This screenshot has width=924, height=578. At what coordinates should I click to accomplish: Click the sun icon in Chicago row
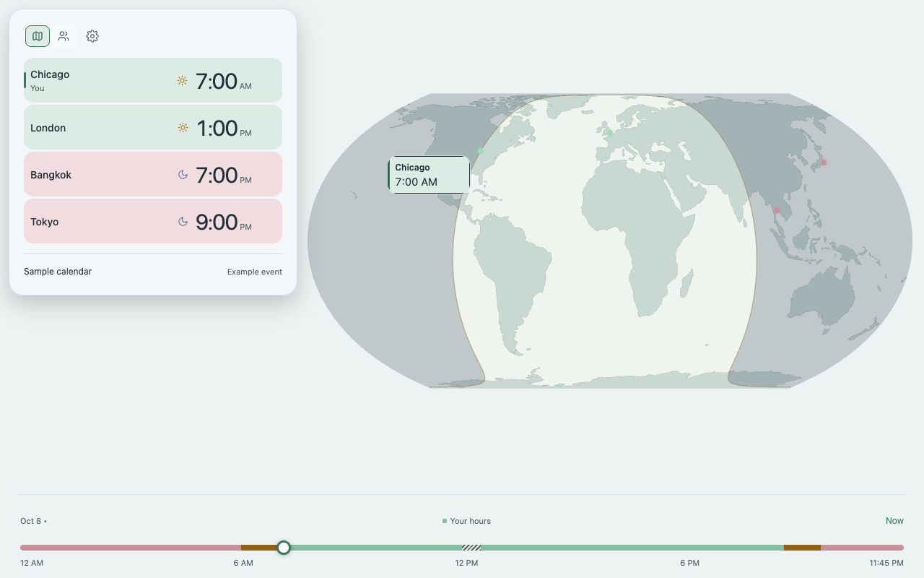(183, 81)
